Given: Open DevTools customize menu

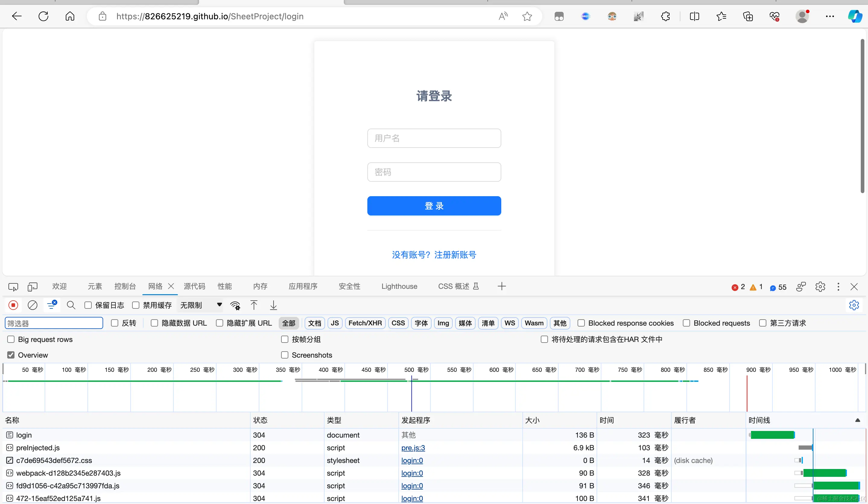Looking at the screenshot, I should click(x=838, y=286).
